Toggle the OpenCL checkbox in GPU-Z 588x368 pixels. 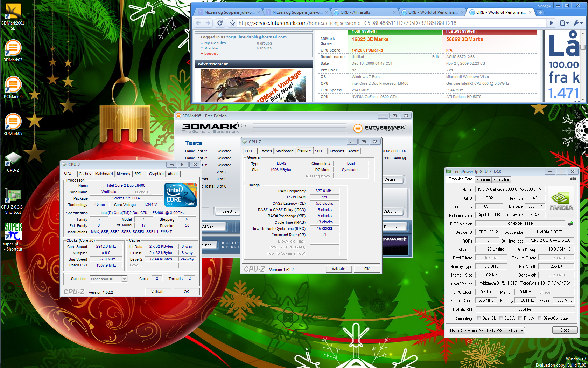coord(479,318)
